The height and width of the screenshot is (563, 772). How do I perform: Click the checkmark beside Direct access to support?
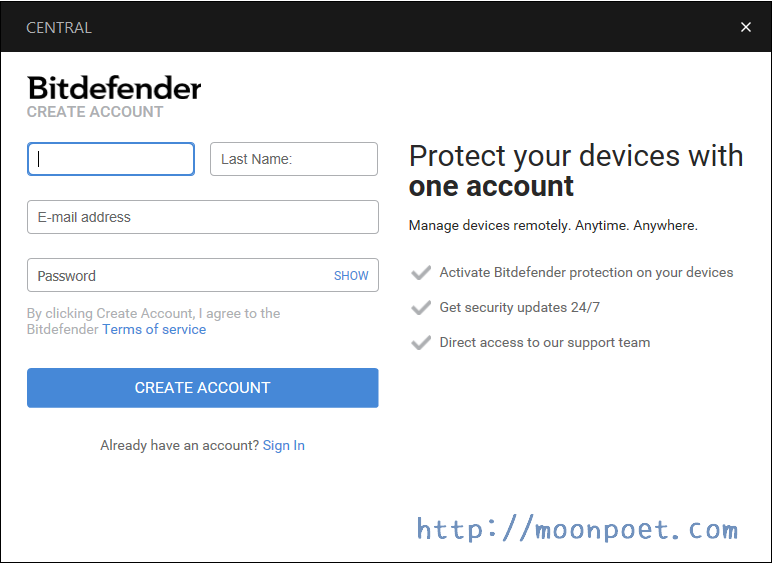point(421,343)
